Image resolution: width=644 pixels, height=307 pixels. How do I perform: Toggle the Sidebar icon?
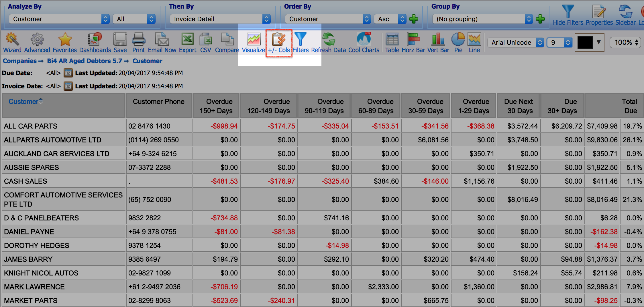626,15
